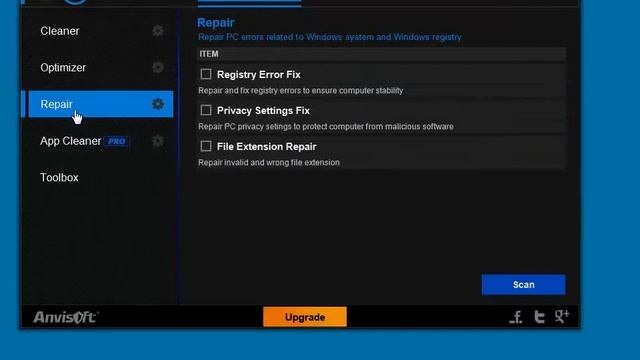The image size is (640, 360).
Task: Click the File Extension Repair label
Action: coord(267,147)
